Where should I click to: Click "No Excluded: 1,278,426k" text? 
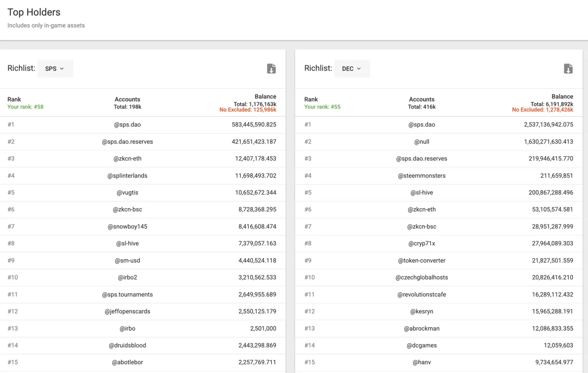coord(543,110)
